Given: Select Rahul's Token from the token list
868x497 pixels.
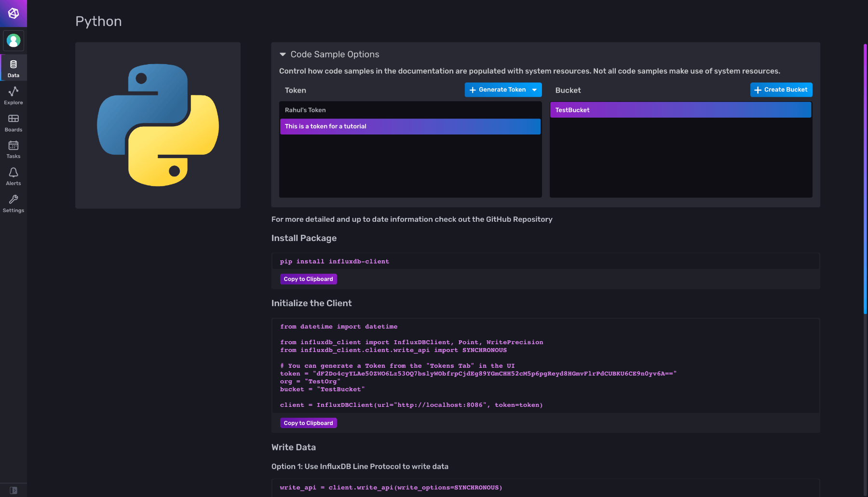Looking at the screenshot, I should (410, 110).
